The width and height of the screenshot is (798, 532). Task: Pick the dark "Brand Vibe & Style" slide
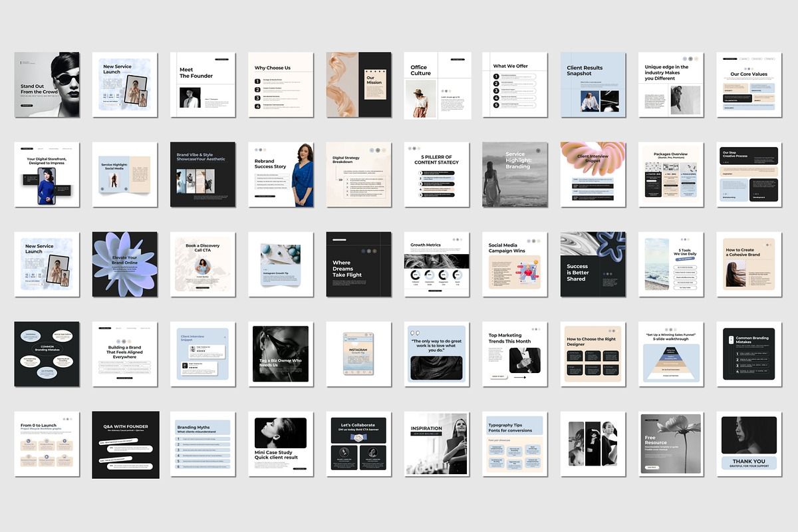[203, 174]
